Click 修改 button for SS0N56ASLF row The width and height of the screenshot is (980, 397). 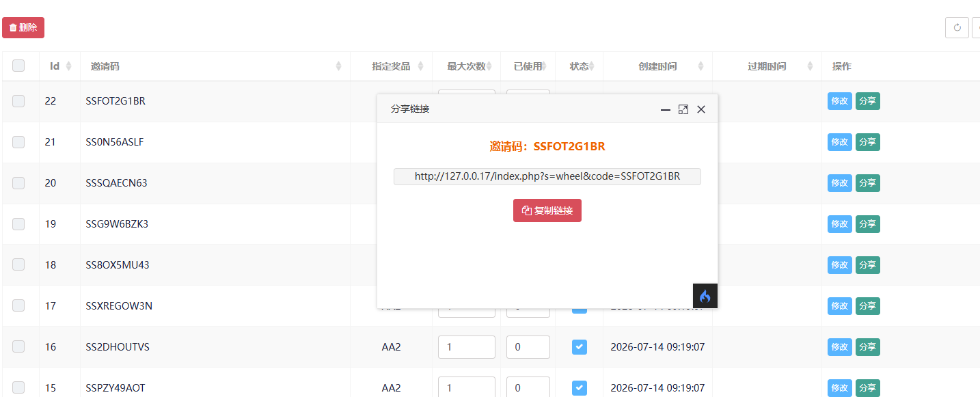click(x=839, y=142)
